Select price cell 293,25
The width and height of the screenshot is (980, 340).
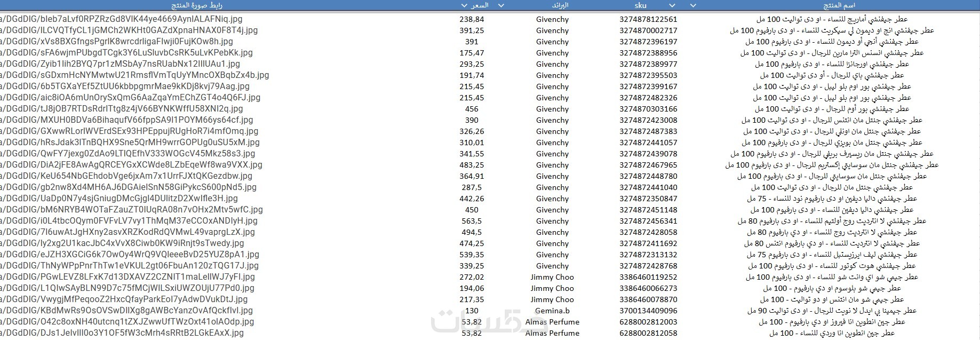[472, 64]
